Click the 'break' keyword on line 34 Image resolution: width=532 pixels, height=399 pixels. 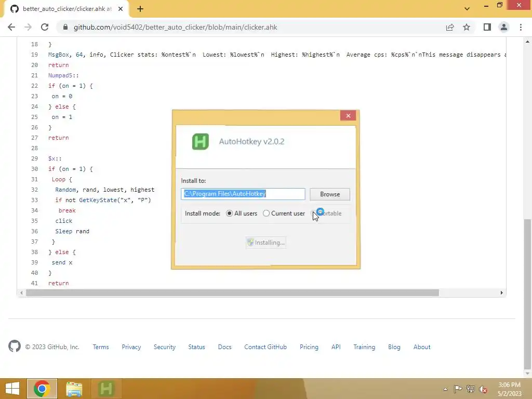67,210
